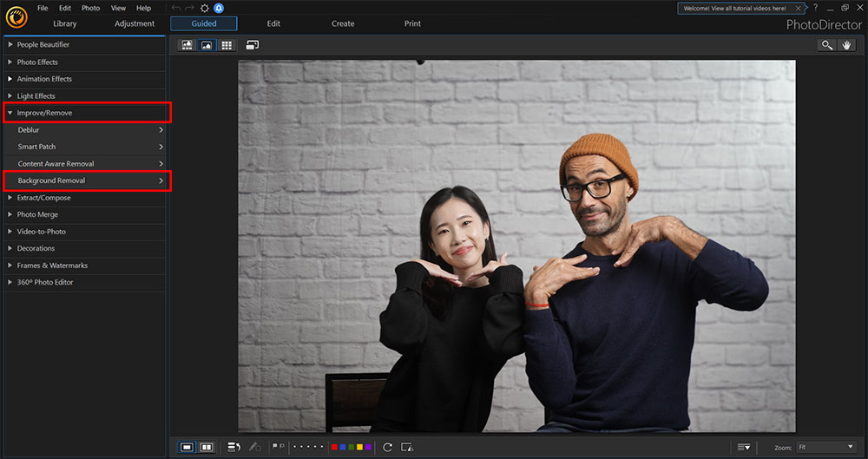Apply the green color label

point(351,447)
